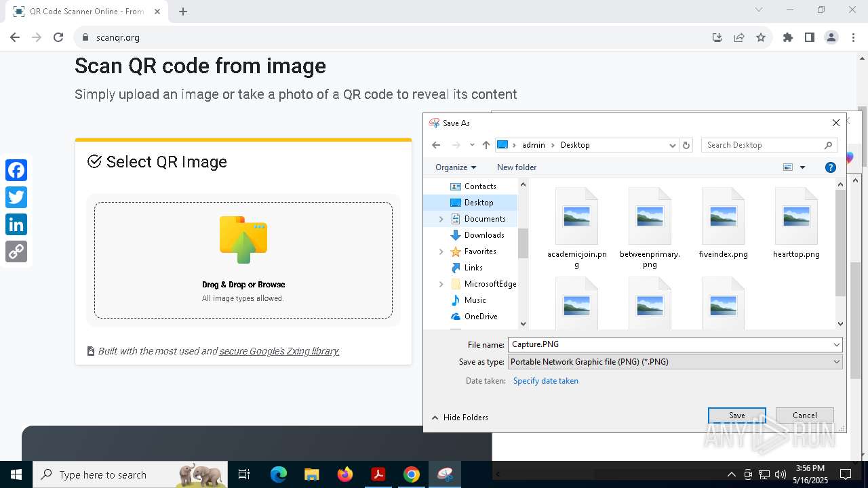
Task: Open Save as type dropdown
Action: (836, 362)
